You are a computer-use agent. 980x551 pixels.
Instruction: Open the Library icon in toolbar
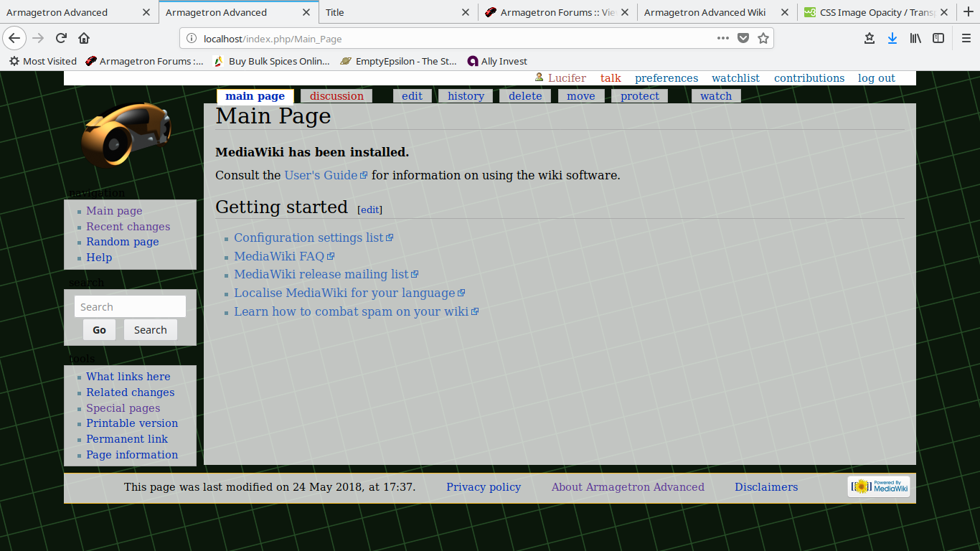coord(915,38)
